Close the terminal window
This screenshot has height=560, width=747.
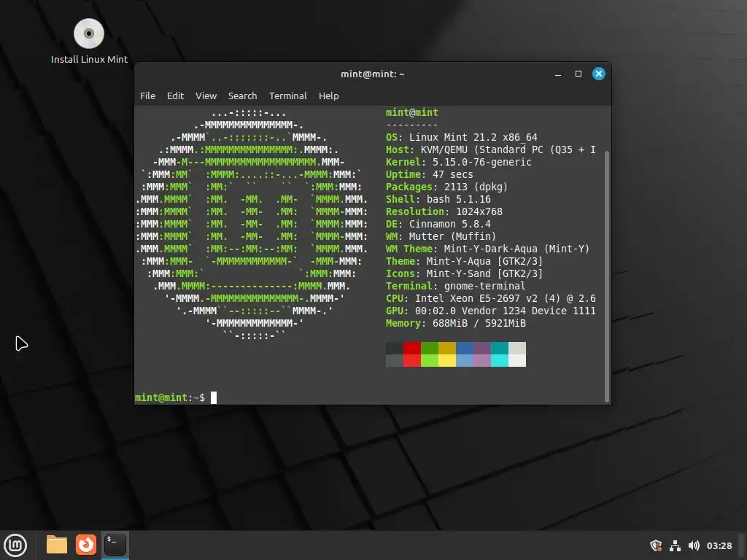(x=599, y=74)
